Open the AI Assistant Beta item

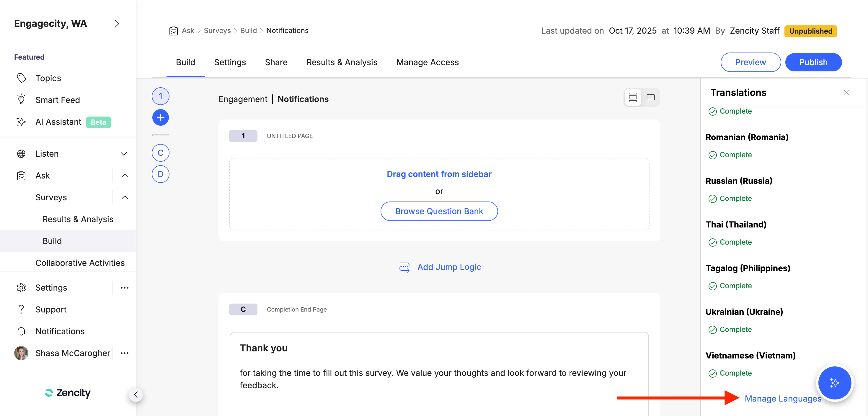(58, 122)
